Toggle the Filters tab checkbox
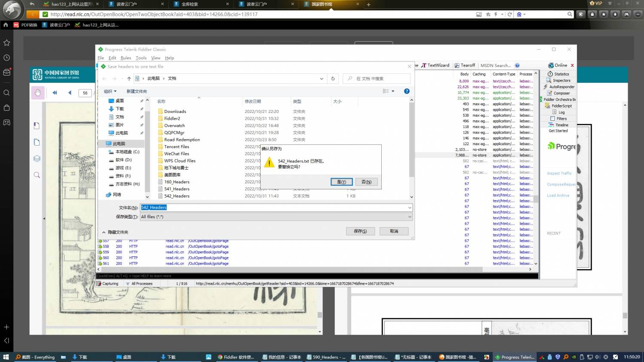Image resolution: width=644 pixels, height=362 pixels. tap(553, 119)
